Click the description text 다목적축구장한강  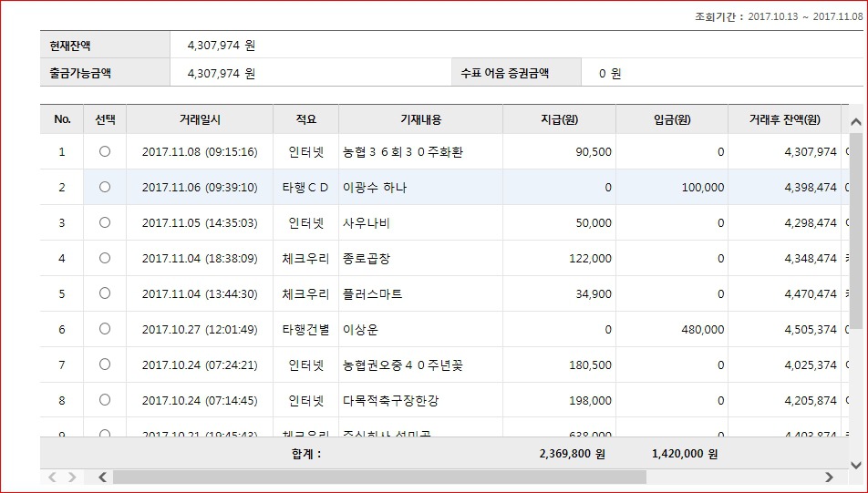pos(391,401)
